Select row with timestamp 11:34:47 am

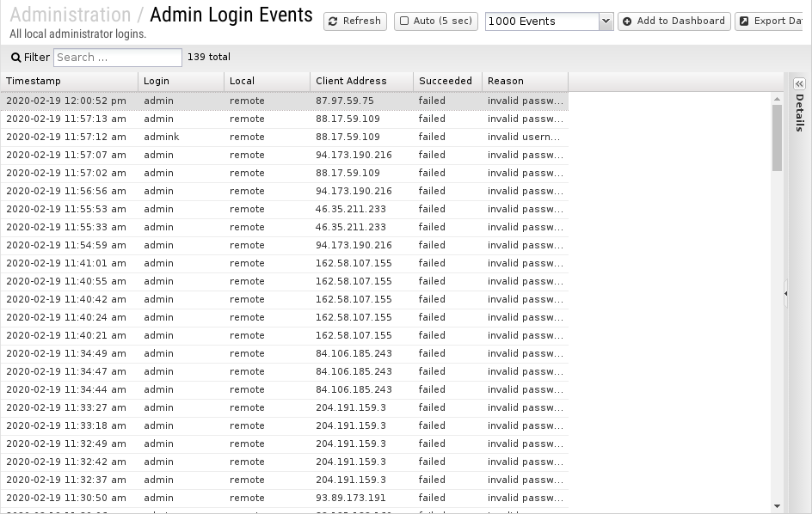285,371
